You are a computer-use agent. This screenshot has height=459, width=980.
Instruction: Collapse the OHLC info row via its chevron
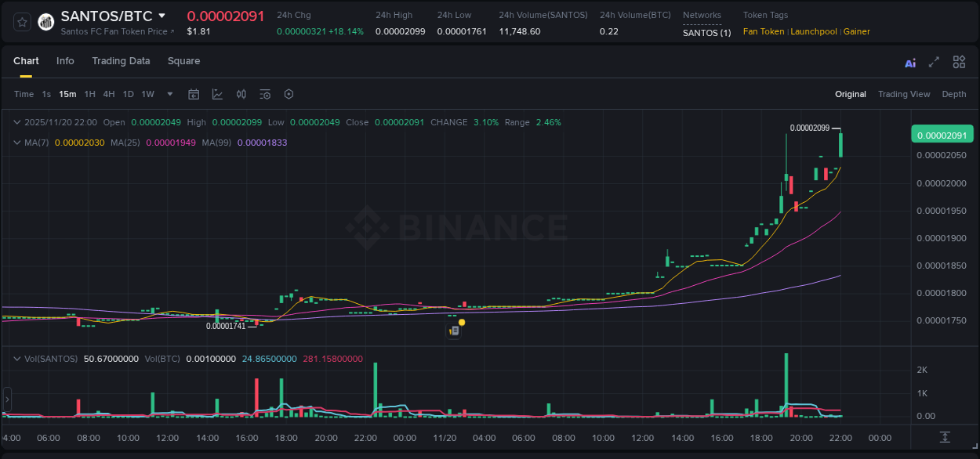pos(17,122)
